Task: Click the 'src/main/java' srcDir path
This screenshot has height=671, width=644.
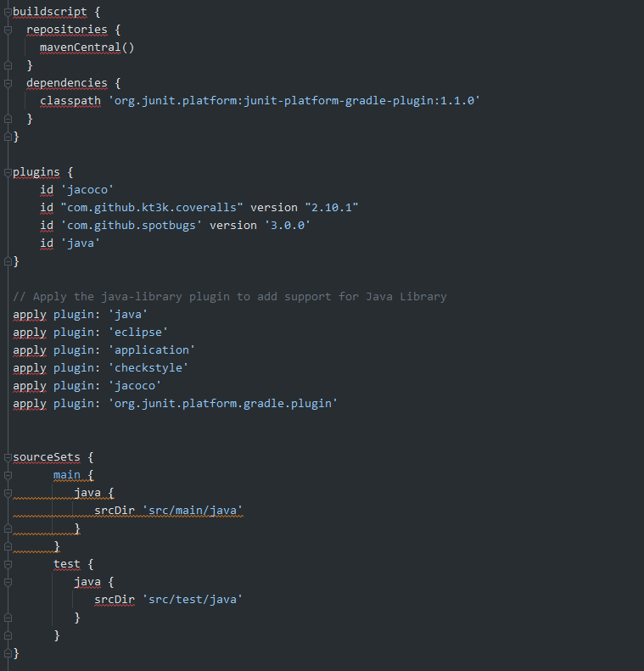Action: point(193,511)
